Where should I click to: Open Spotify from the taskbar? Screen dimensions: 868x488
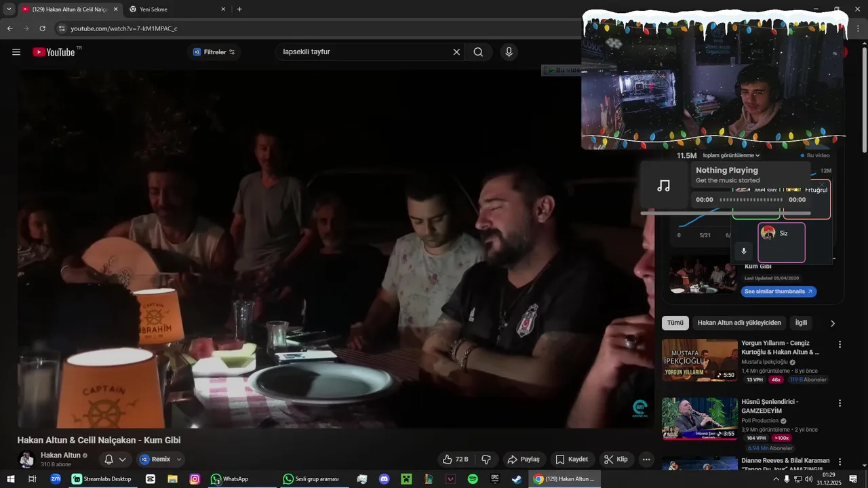[473, 479]
